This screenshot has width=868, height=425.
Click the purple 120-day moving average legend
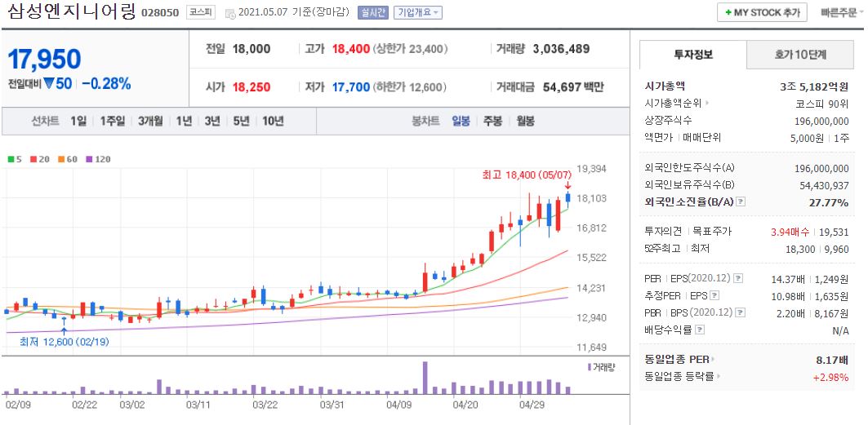(x=98, y=159)
